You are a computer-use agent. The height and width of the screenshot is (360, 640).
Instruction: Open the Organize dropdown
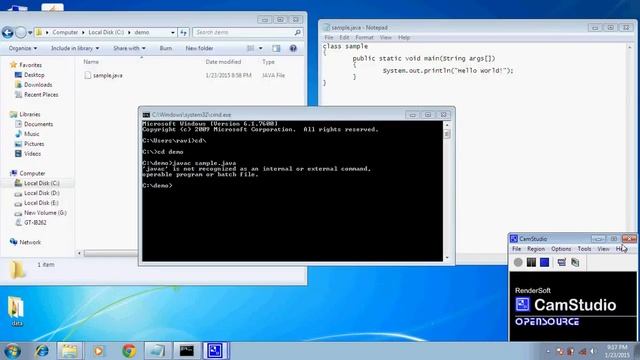(x=23, y=48)
